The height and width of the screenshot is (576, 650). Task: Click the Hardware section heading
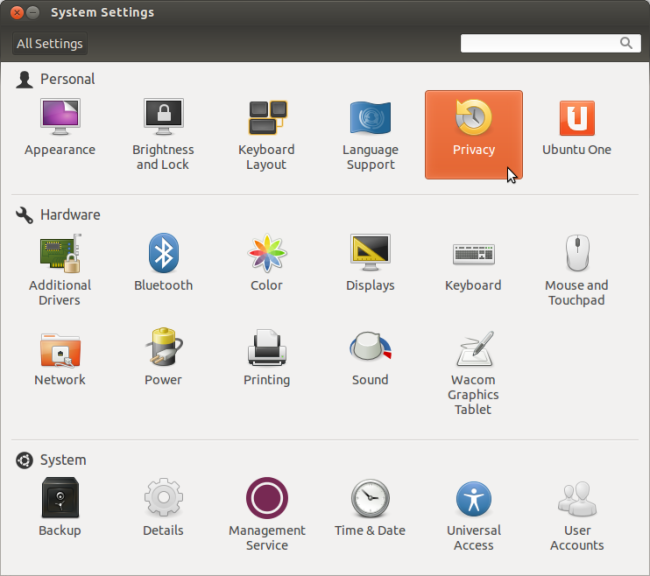[x=70, y=215]
